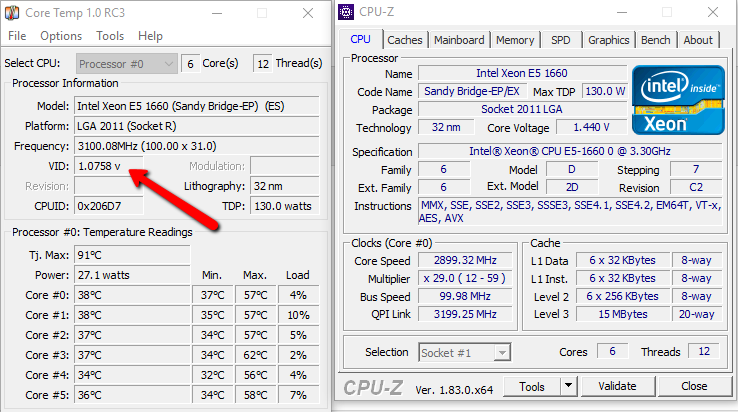Click the Level 3 cache value 15 MBytes
Viewport: 738px width, 412px height.
pyautogui.click(x=623, y=314)
